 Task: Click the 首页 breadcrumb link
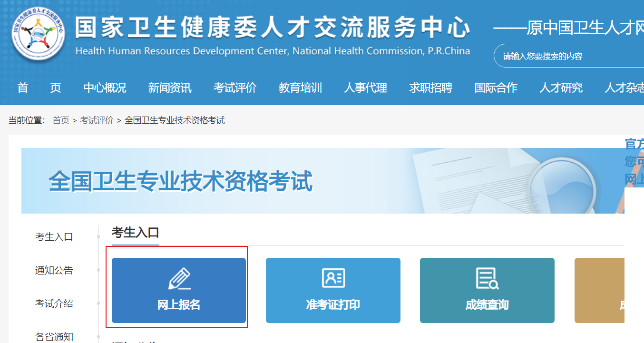[x=61, y=120]
